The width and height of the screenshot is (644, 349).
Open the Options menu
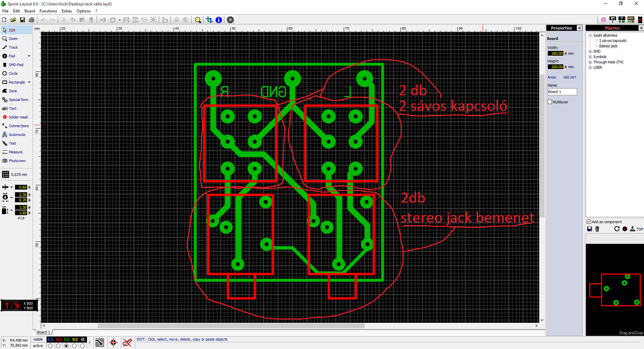(84, 11)
